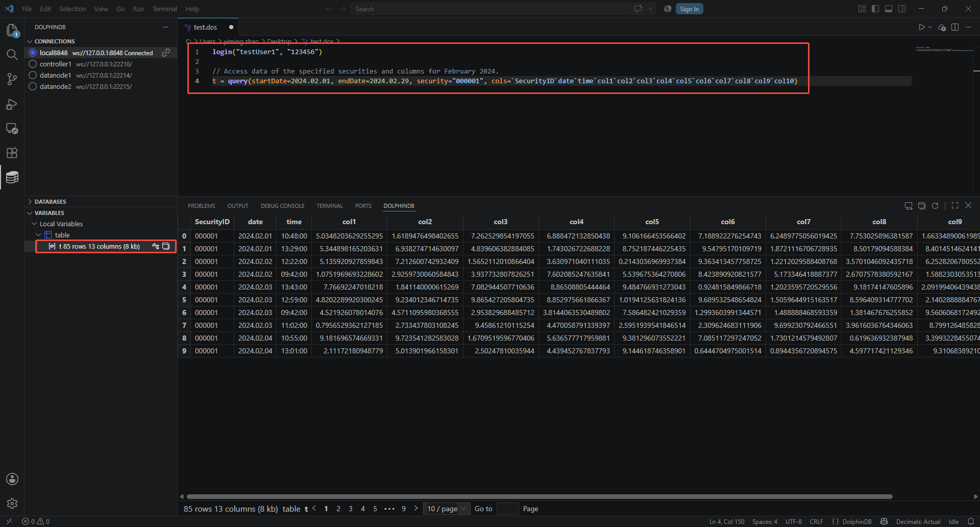Switch to the OUTPUT panel tab

tap(238, 206)
